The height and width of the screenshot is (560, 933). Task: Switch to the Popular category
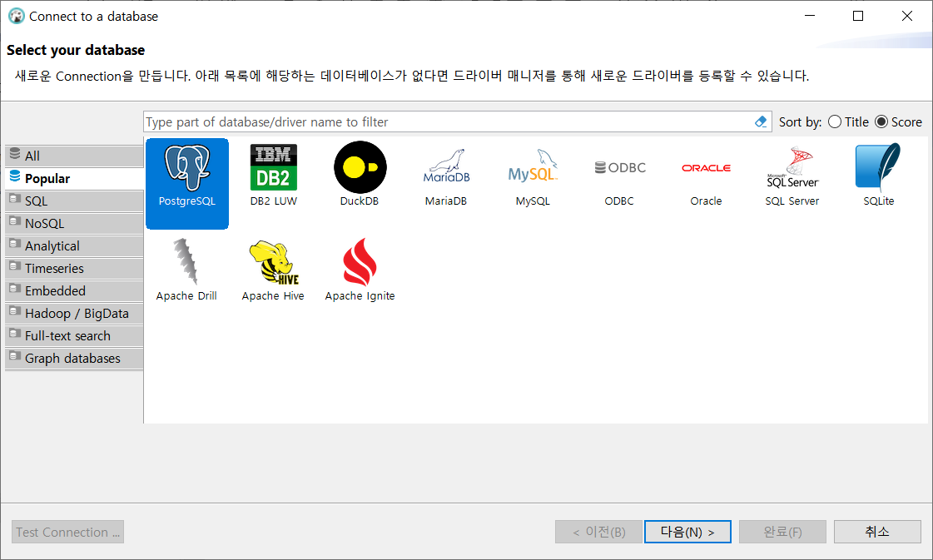click(74, 179)
